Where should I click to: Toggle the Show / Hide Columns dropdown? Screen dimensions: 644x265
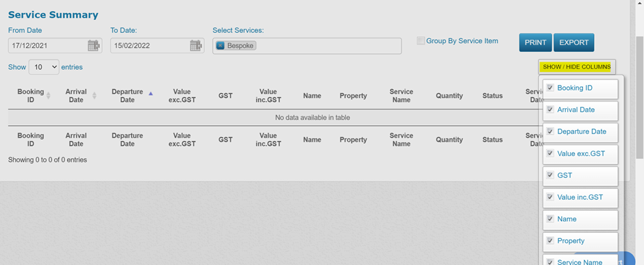pos(577,67)
